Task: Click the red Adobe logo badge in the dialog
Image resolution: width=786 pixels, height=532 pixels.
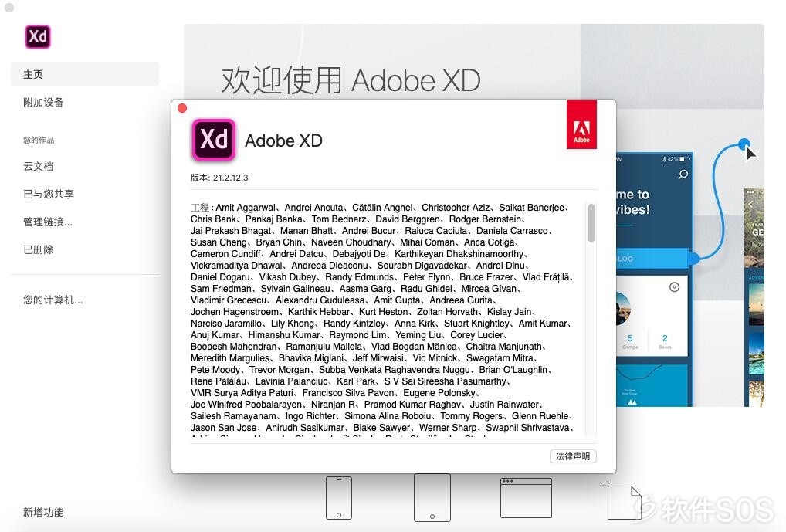Action: point(581,125)
